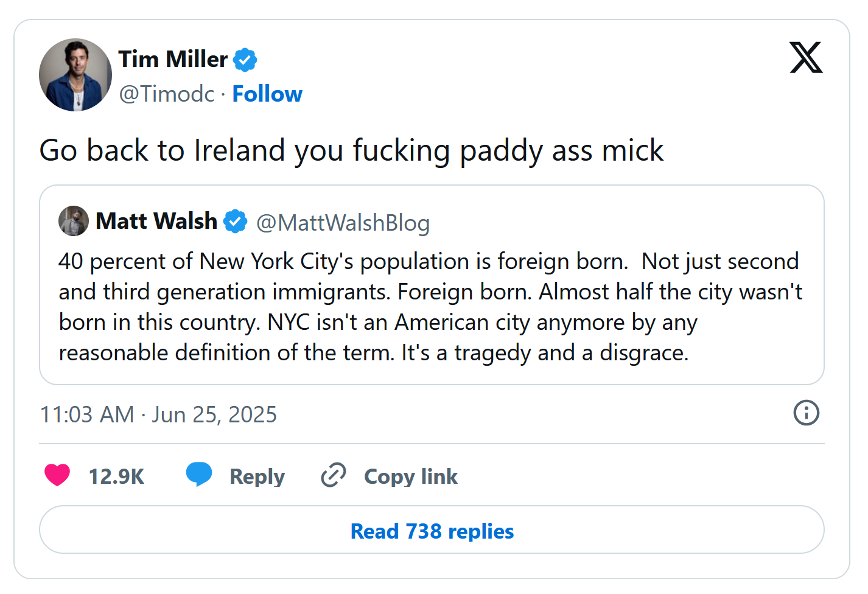
Task: Click the X logo in the corner
Action: coord(806,58)
